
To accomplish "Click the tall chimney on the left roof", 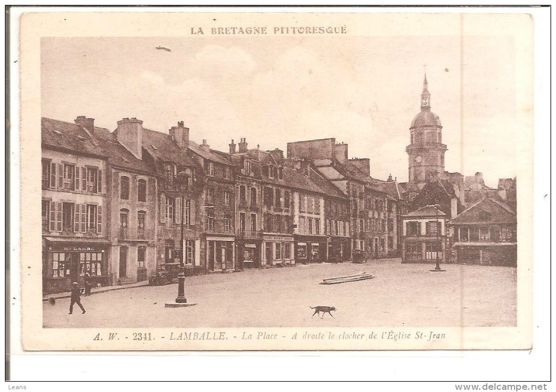I will tap(130, 135).
